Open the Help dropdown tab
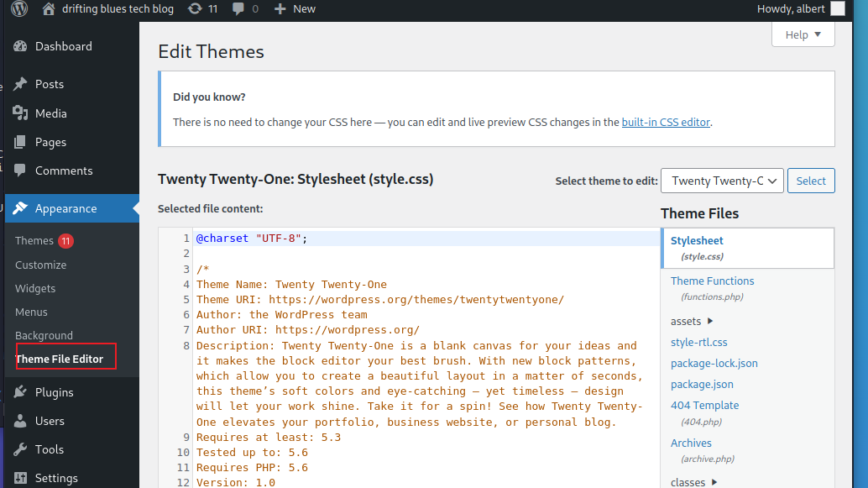868x488 pixels. [803, 34]
